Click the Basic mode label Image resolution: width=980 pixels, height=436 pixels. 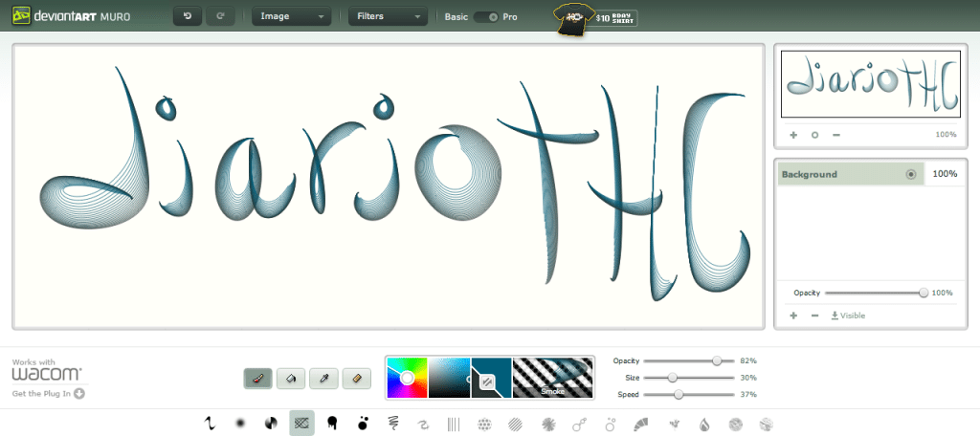click(457, 17)
